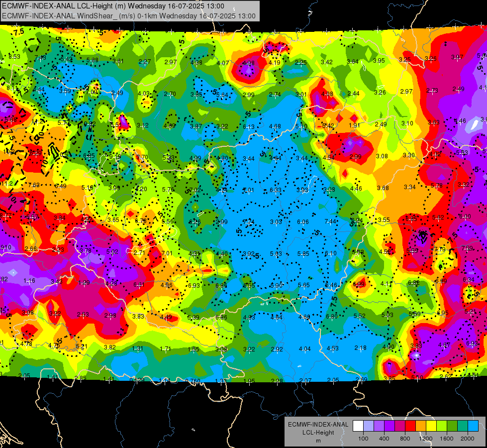
Task: Click the WindShear 0-1km title line
Action: 128,16
